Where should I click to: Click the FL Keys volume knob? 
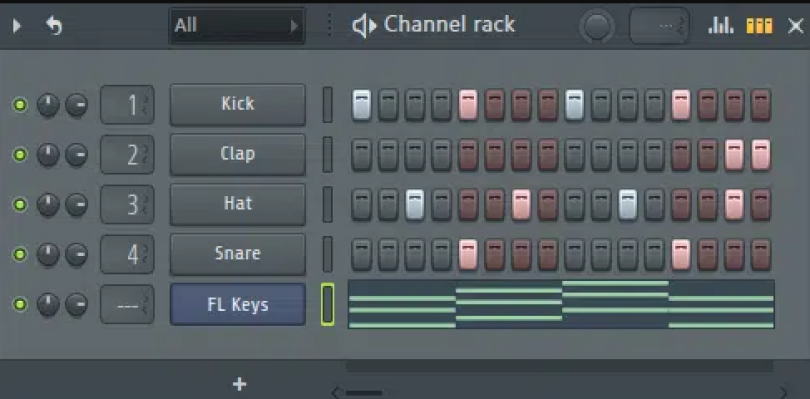[76, 304]
